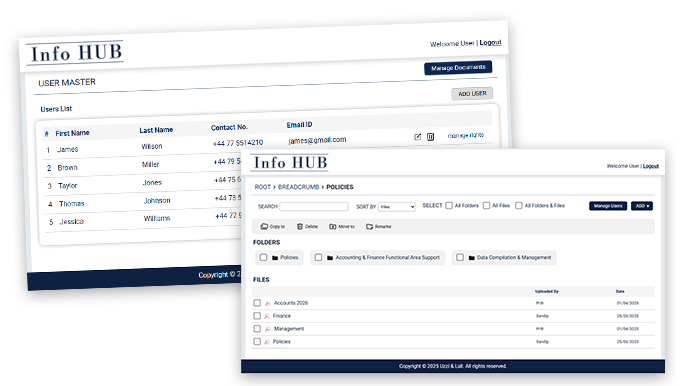Viewport: 700px width, 386px height.
Task: Click the Manage Documents button
Action: tap(458, 68)
